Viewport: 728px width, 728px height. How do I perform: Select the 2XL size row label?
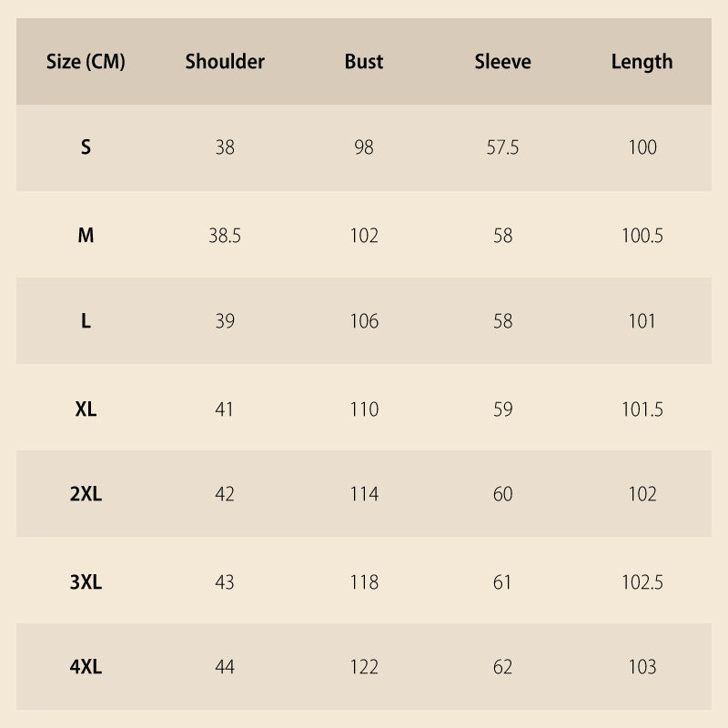pyautogui.click(x=86, y=494)
